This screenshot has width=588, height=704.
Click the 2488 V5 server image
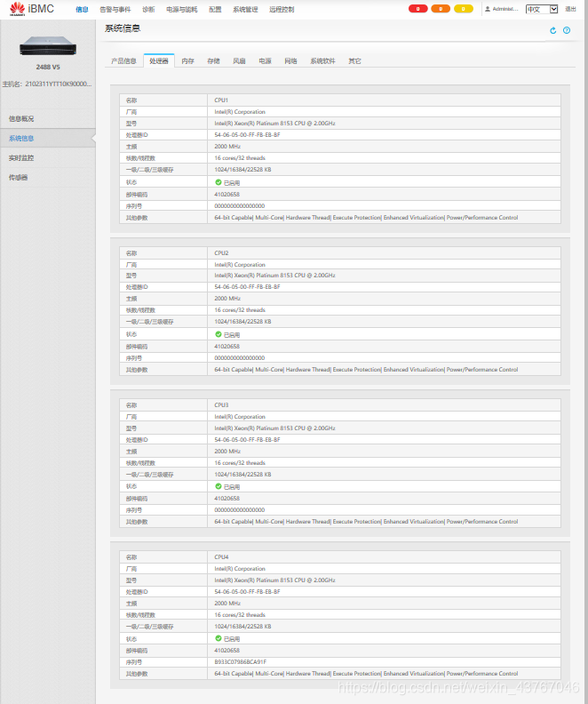(48, 46)
